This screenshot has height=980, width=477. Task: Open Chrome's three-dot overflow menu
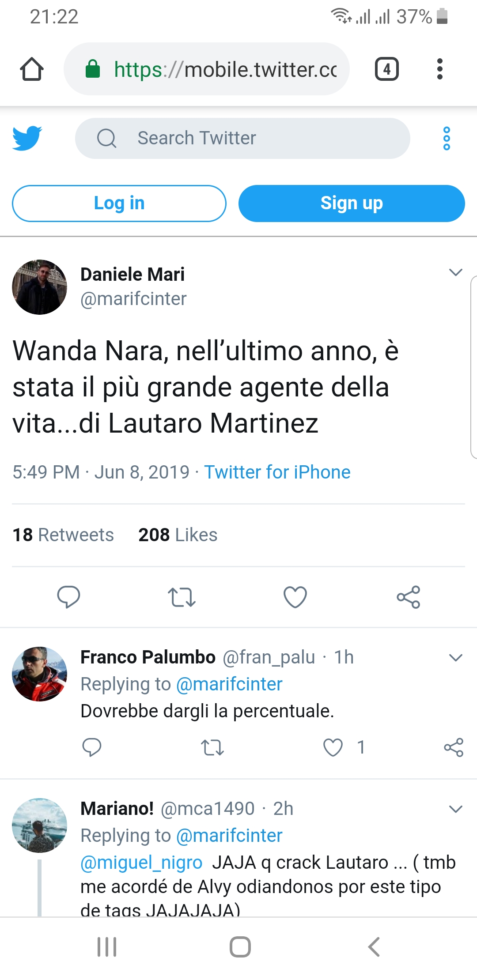(x=439, y=69)
